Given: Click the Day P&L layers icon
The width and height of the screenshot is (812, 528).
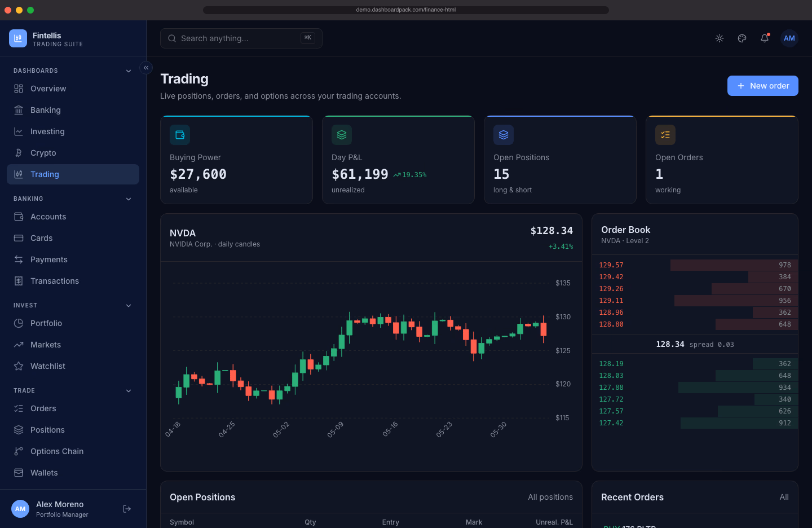Looking at the screenshot, I should (x=342, y=135).
